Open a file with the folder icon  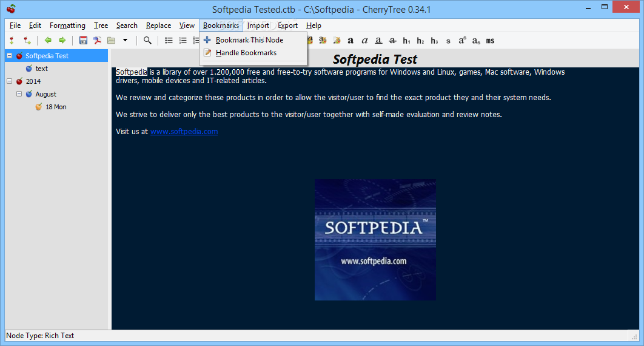(x=112, y=40)
